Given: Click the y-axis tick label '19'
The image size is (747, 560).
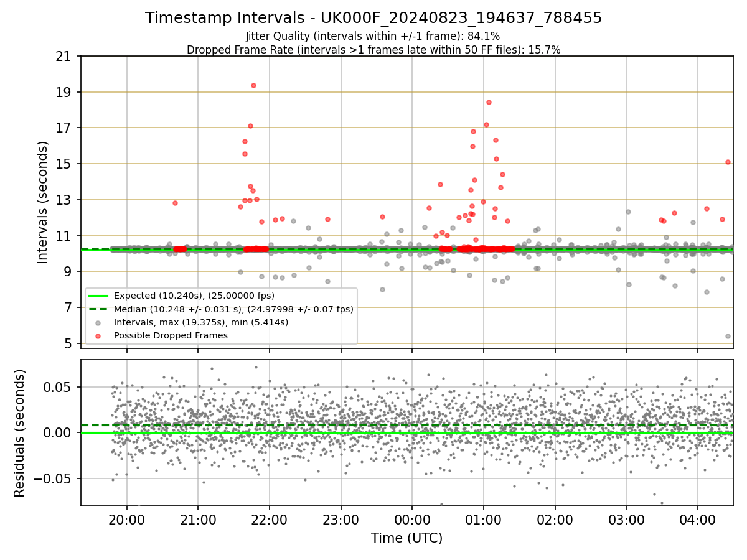Looking at the screenshot, I should (64, 92).
